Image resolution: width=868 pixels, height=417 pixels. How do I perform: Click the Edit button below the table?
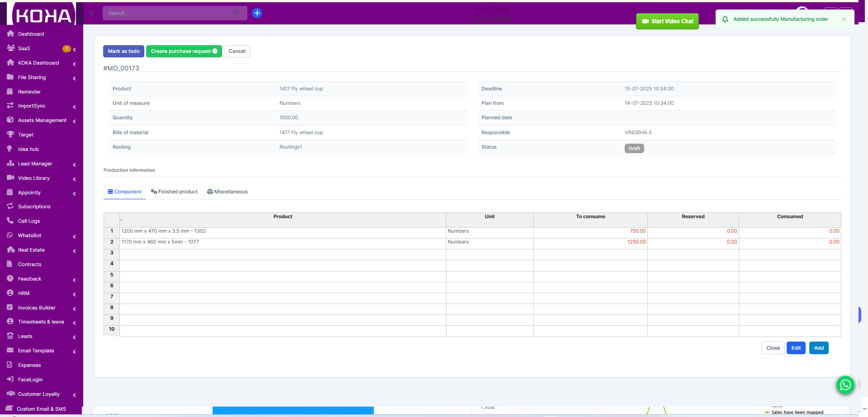click(x=796, y=348)
